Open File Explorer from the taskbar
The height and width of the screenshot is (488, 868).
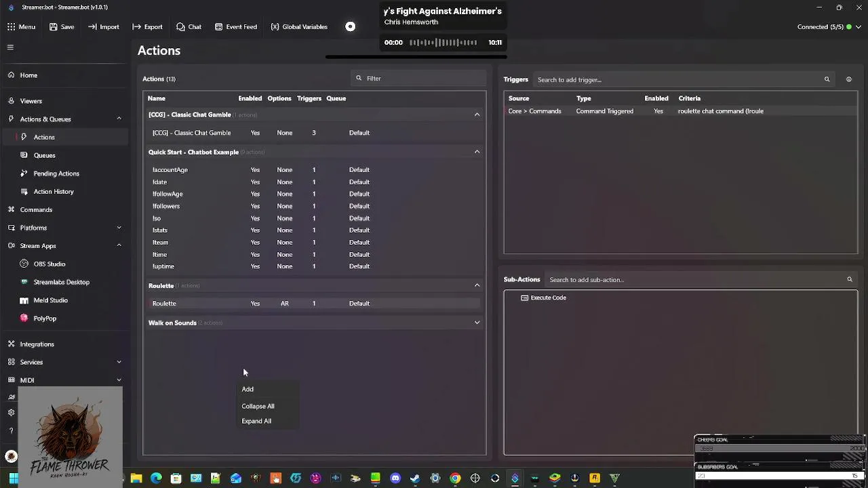pos(136,479)
